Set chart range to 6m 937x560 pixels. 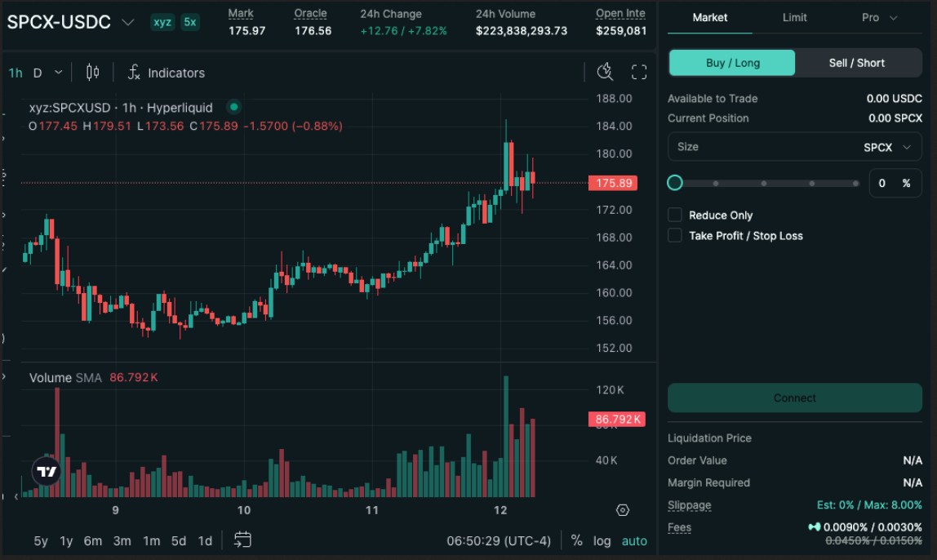coord(92,541)
